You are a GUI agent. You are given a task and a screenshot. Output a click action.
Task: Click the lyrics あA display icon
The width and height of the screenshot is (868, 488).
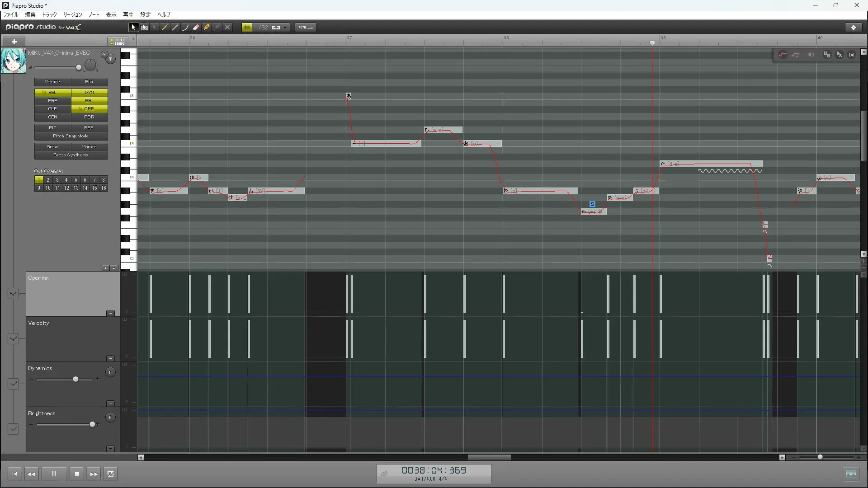coord(839,55)
